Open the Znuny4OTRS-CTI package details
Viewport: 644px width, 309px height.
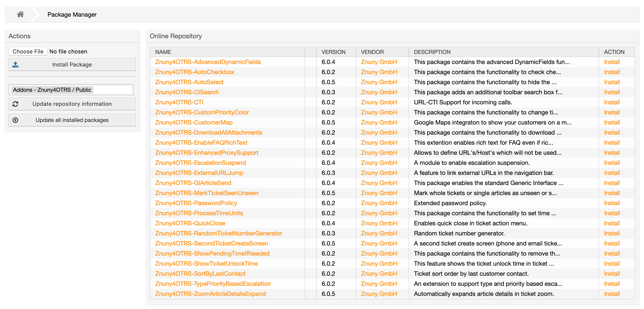[179, 102]
